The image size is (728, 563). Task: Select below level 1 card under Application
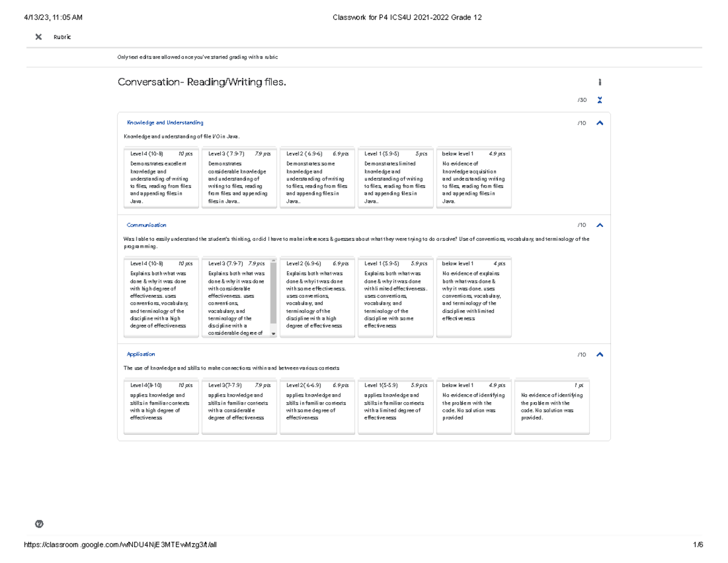474,406
